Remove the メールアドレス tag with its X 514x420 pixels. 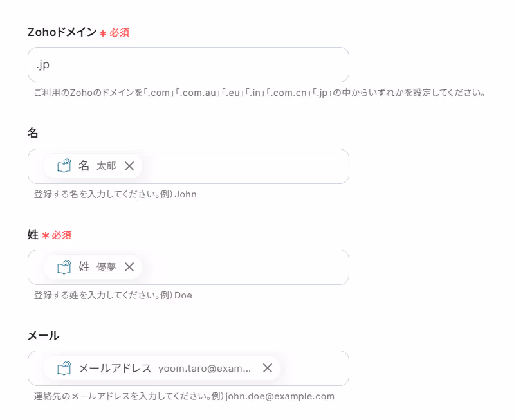[268, 368]
